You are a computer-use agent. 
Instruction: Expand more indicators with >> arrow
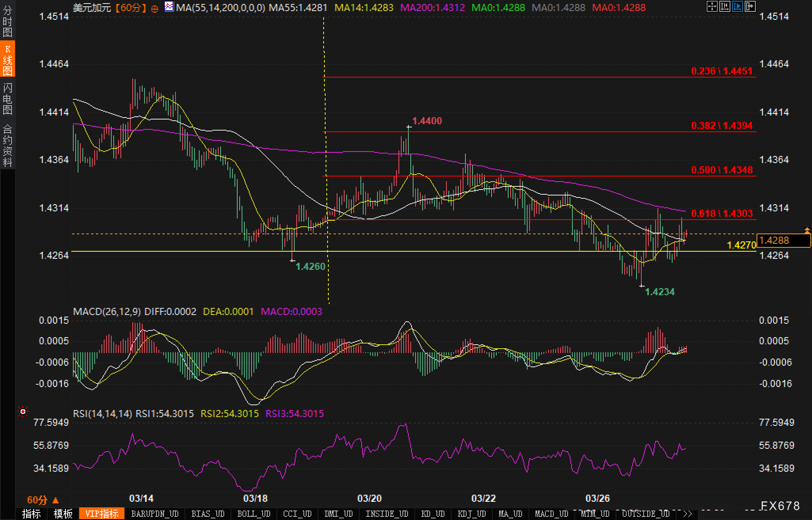(x=688, y=514)
